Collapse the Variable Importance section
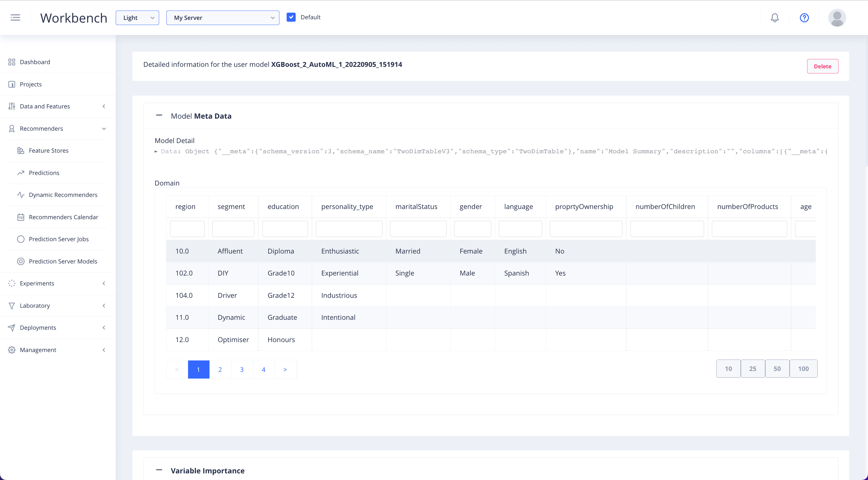The image size is (868, 480). tap(159, 469)
